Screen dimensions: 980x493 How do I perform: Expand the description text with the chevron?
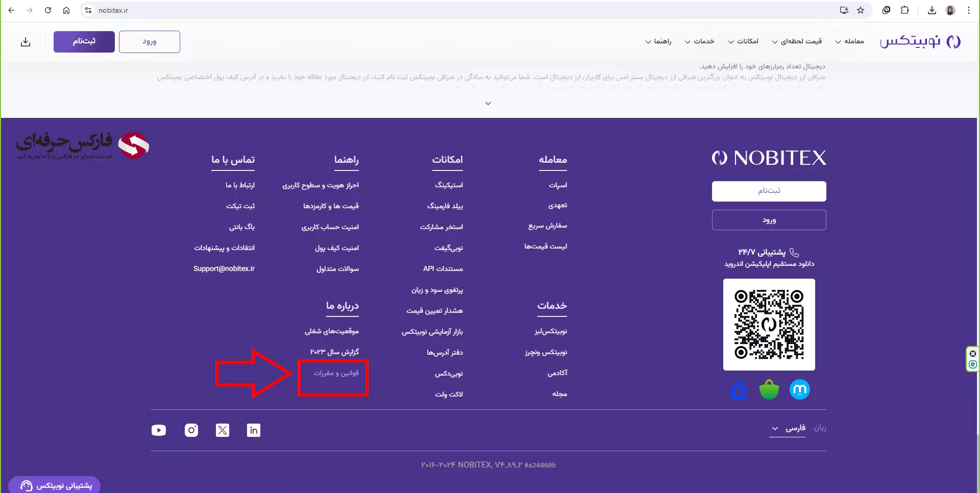[x=488, y=104]
